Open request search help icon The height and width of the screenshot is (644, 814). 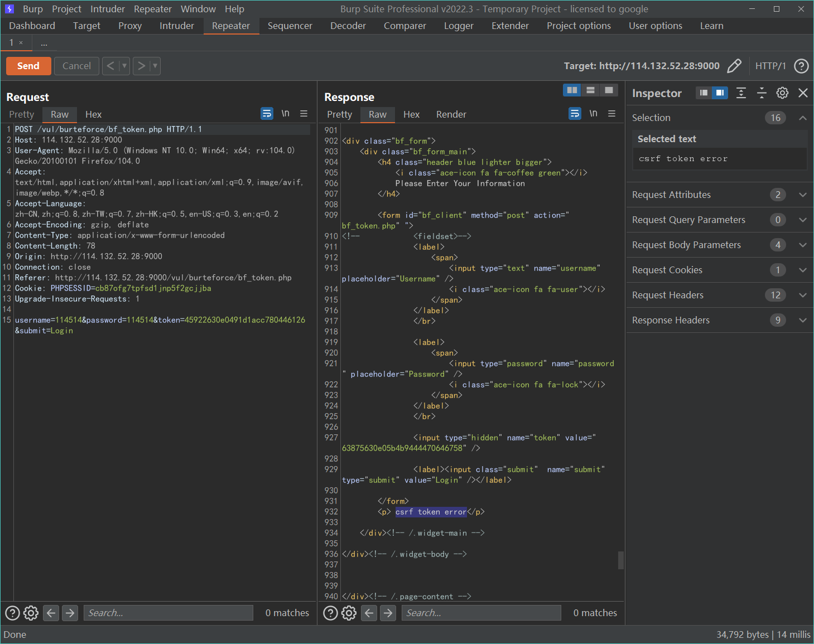pyautogui.click(x=12, y=613)
